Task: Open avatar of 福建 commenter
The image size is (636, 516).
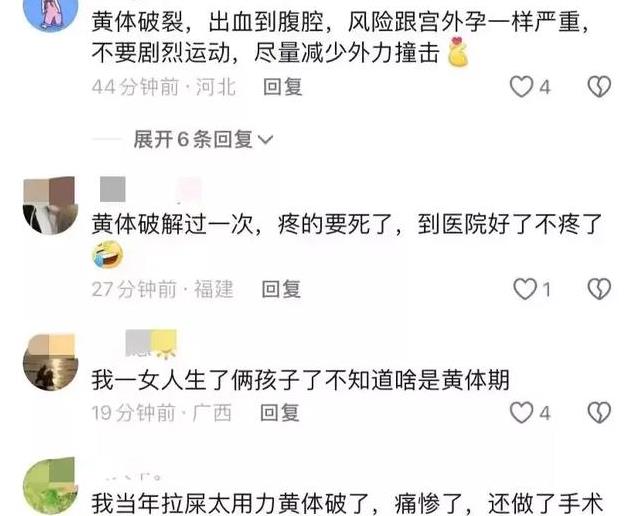Action: point(50,205)
